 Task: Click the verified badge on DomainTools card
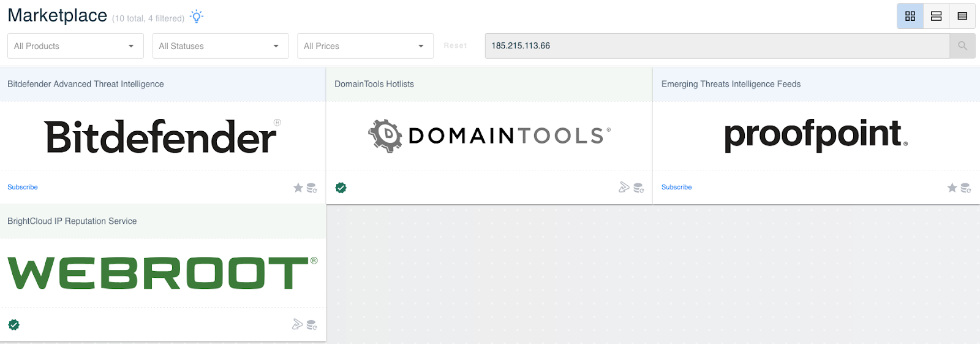341,188
